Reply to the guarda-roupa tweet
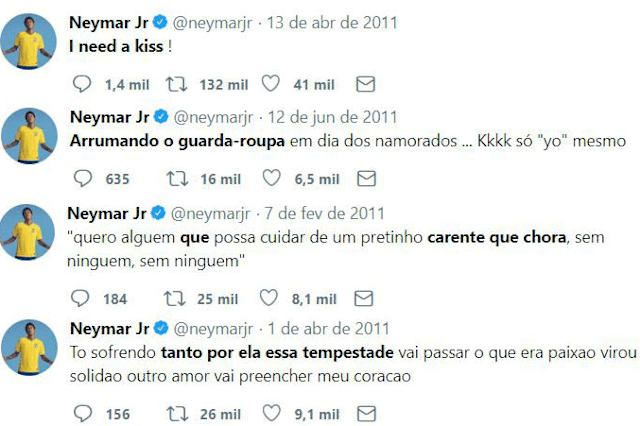 click(82, 179)
